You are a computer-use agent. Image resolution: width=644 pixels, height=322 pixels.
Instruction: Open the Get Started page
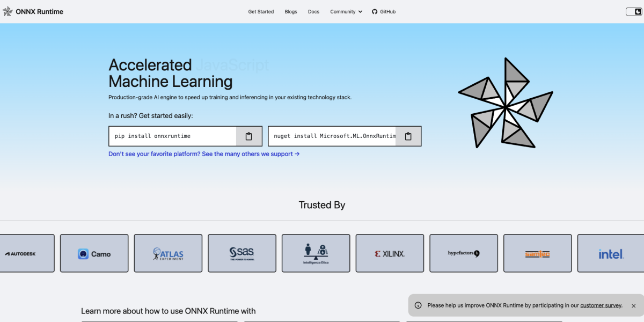coord(261,12)
